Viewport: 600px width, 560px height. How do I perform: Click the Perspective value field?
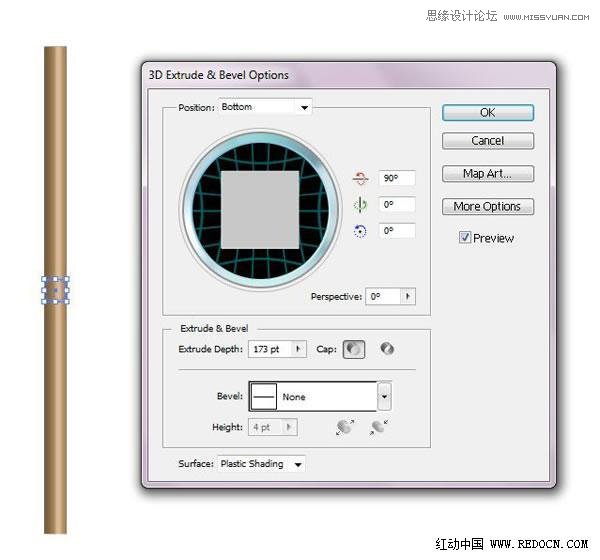tap(383, 296)
